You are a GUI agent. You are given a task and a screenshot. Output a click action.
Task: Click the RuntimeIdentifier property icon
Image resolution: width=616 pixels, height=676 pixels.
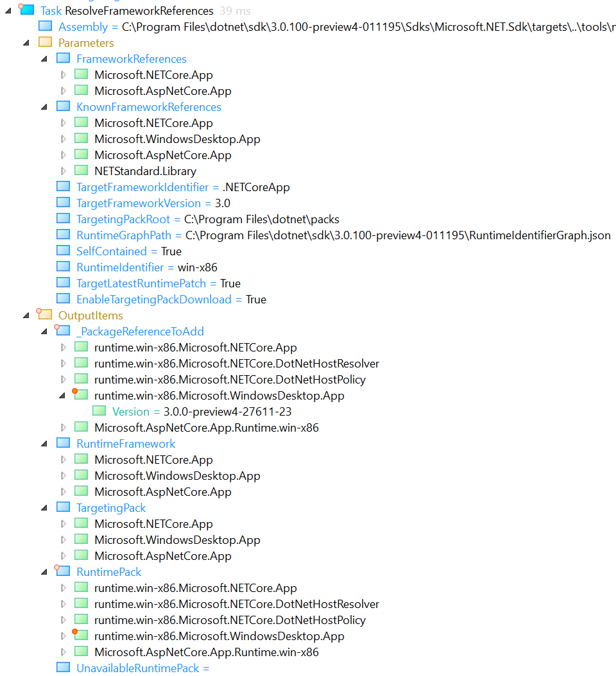pyautogui.click(x=62, y=267)
